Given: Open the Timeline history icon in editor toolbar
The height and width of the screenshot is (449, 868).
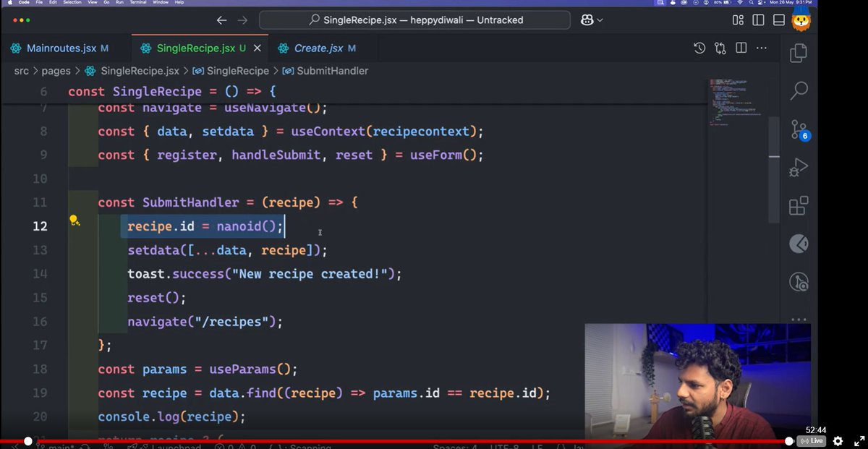Looking at the screenshot, I should pos(699,47).
